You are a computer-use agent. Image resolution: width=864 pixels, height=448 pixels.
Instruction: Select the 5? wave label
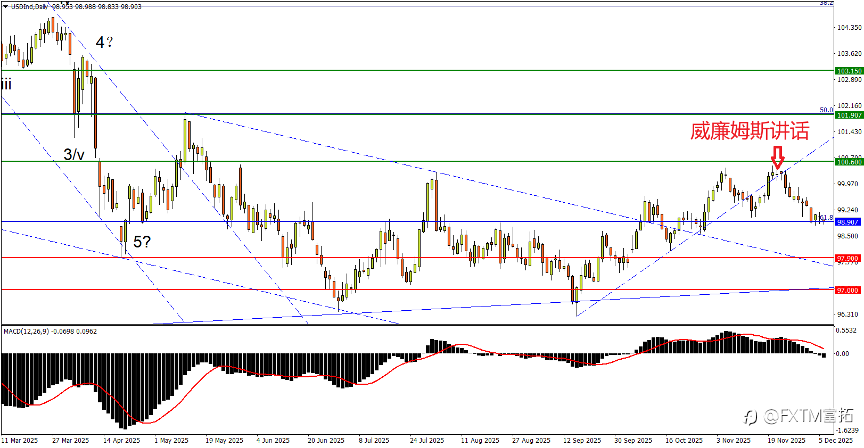142,241
